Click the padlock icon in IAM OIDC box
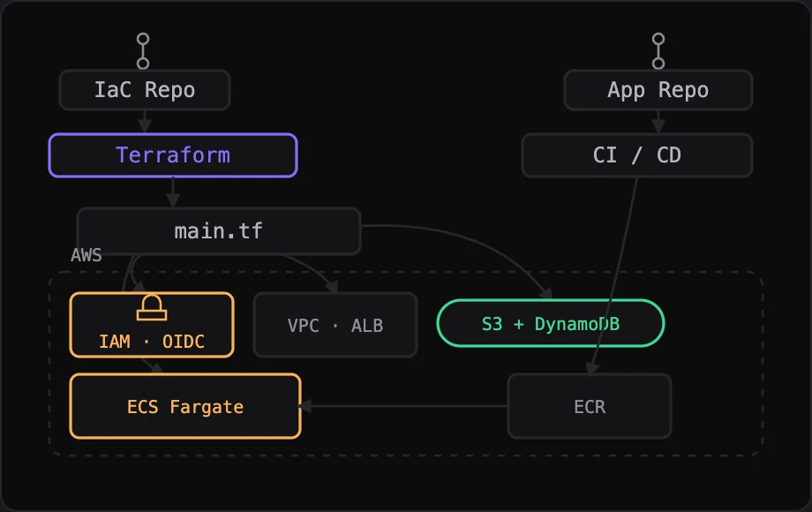Image resolution: width=812 pixels, height=512 pixels. point(152,307)
